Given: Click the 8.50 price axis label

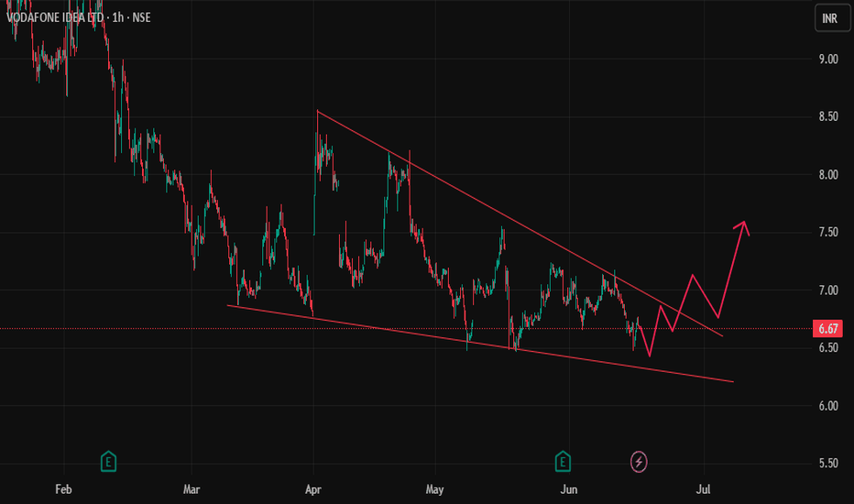Looking at the screenshot, I should [827, 116].
